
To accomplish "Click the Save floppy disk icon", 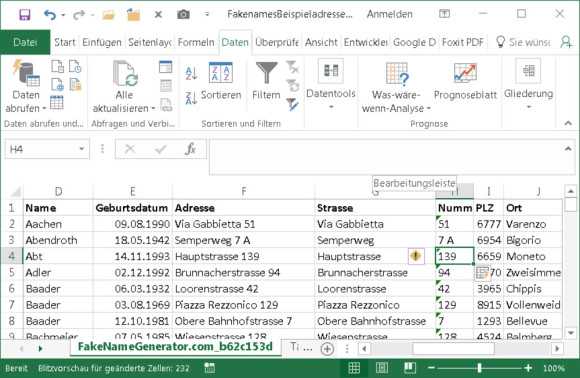I will (x=25, y=15).
